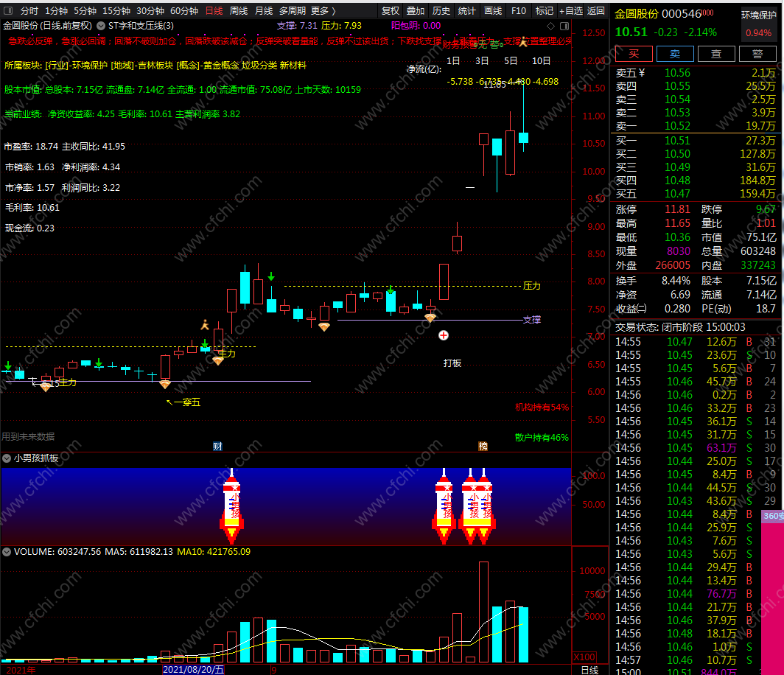Image resolution: width=784 pixels, height=675 pixels.
Task: Click 交易状态 闭市阶段 status text
Action: 680,327
